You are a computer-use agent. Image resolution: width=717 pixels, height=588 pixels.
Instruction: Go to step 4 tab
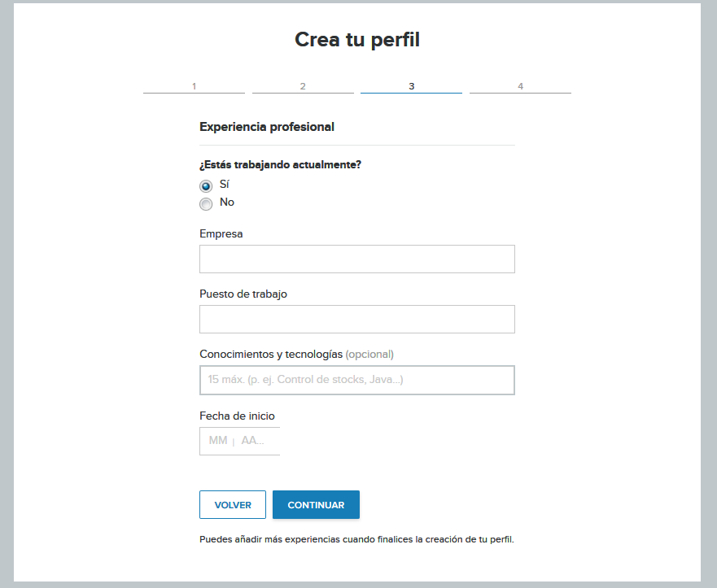click(520, 86)
